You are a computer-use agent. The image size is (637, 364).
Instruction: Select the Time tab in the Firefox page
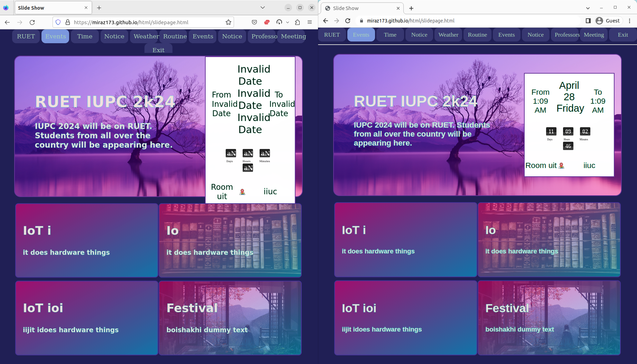[85, 36]
